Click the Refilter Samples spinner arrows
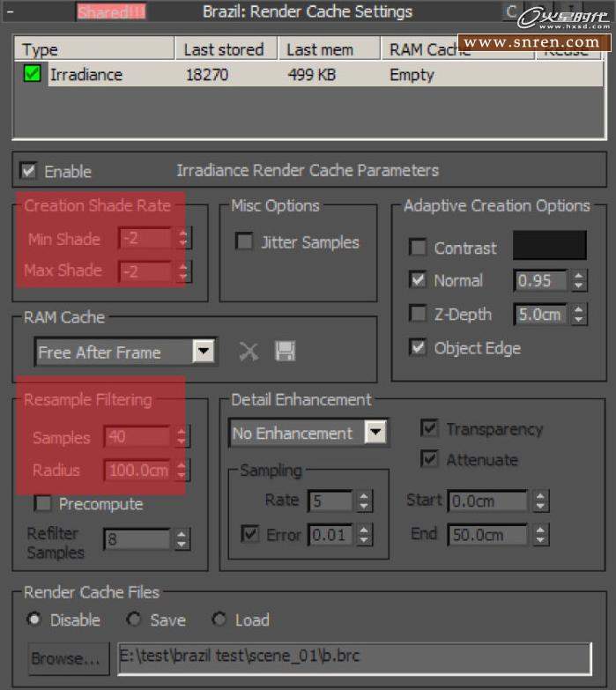 pos(182,539)
